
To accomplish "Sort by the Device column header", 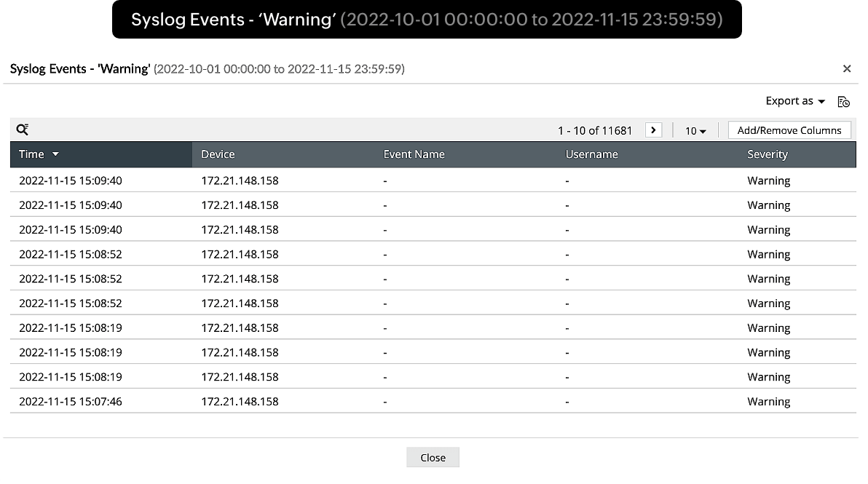I will click(x=218, y=154).
